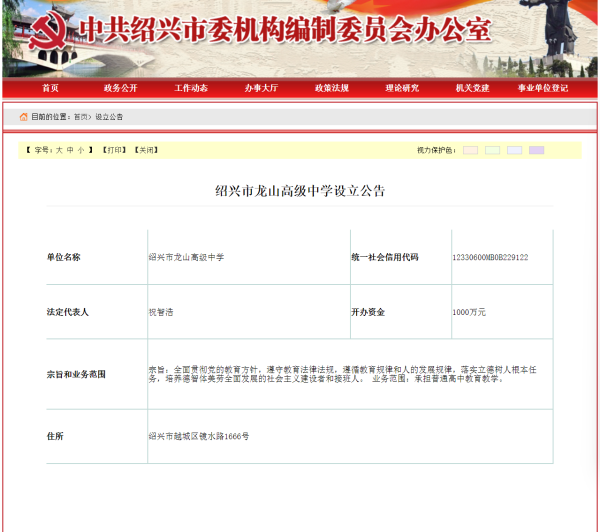The width and height of the screenshot is (600, 532).
Task: Set font size to 中 (medium)
Action: 70,150
